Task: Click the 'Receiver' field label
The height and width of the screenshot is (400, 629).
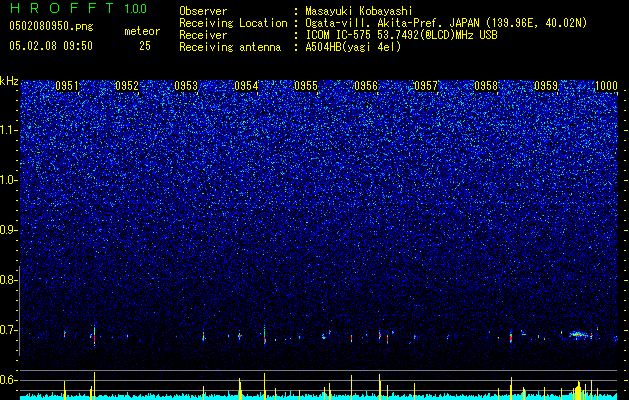Action: coord(203,35)
